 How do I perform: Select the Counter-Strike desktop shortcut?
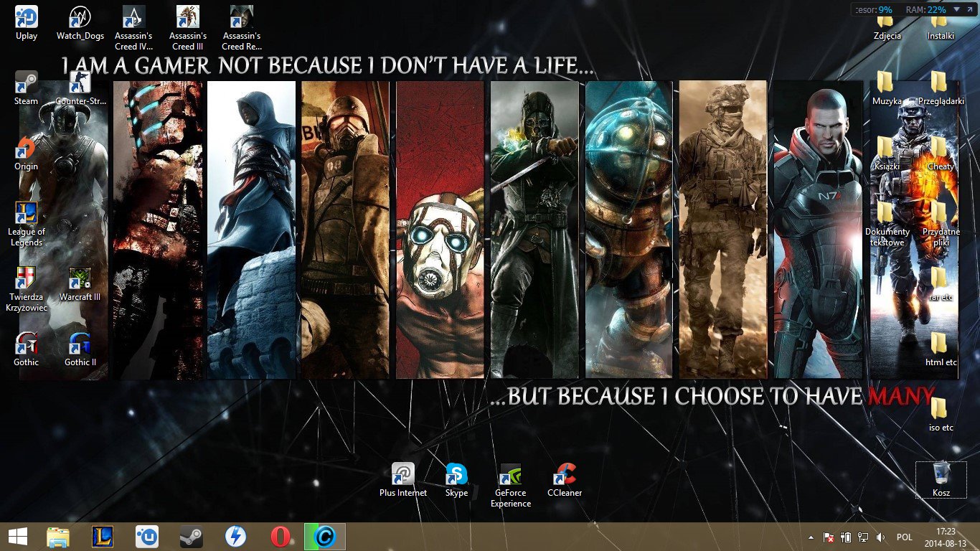tap(80, 88)
